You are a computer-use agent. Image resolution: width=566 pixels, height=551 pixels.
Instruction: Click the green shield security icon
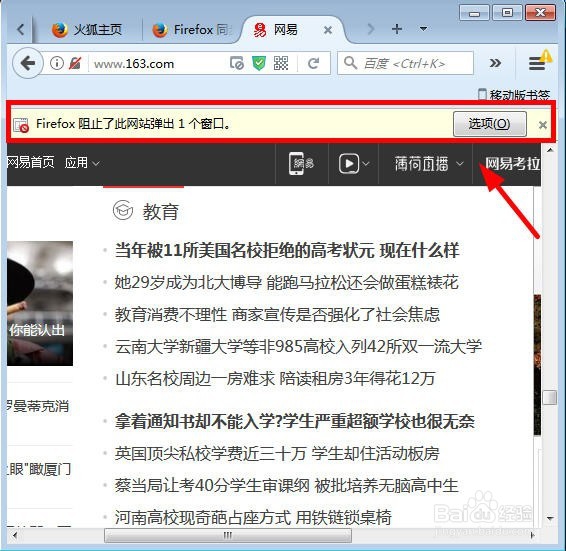(259, 63)
